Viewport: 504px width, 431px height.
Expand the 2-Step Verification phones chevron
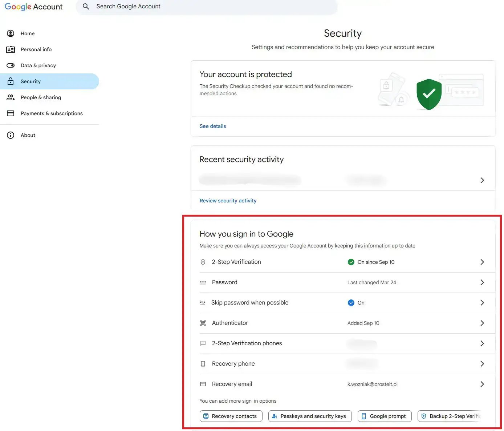(x=482, y=343)
